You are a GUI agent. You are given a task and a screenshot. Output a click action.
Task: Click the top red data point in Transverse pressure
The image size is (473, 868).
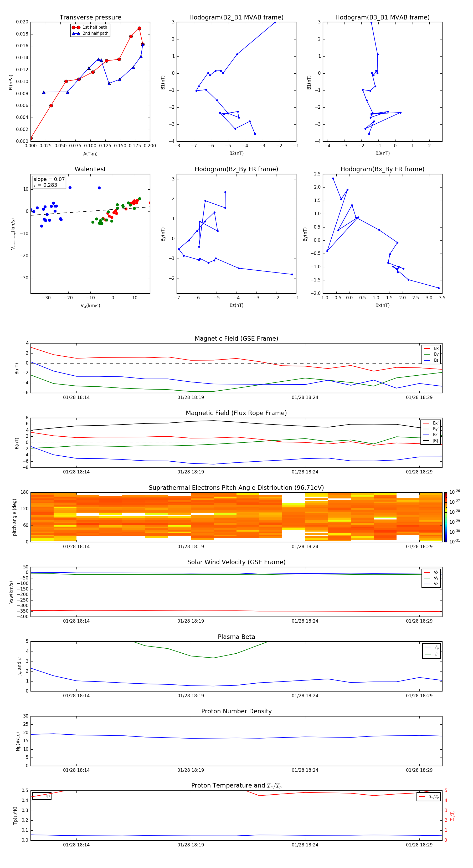[139, 28]
